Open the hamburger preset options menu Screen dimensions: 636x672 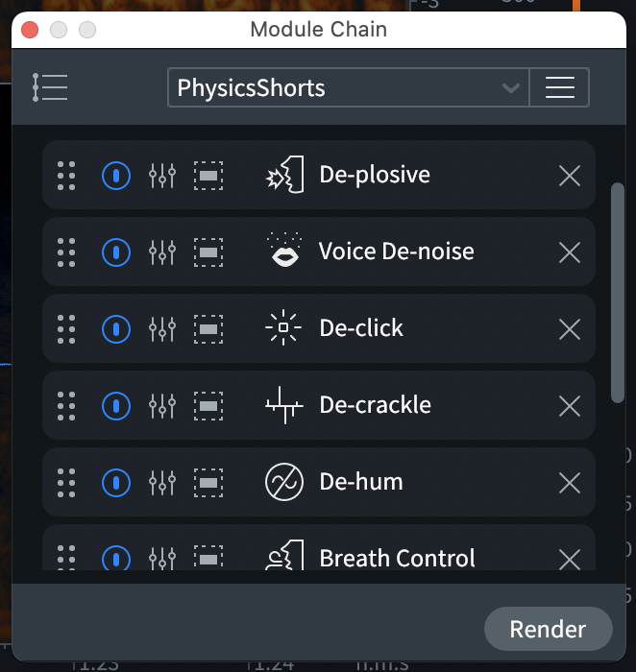[559, 88]
